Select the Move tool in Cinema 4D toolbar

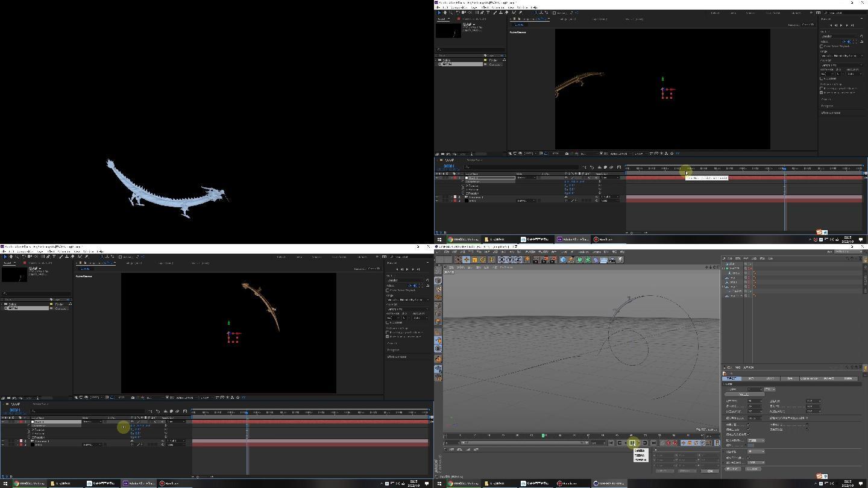coord(466,260)
